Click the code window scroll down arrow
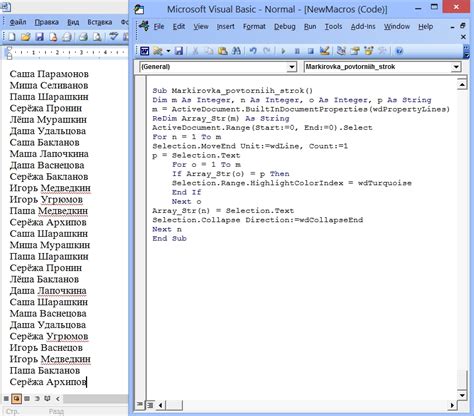The height and width of the screenshot is (416, 474). [462, 395]
